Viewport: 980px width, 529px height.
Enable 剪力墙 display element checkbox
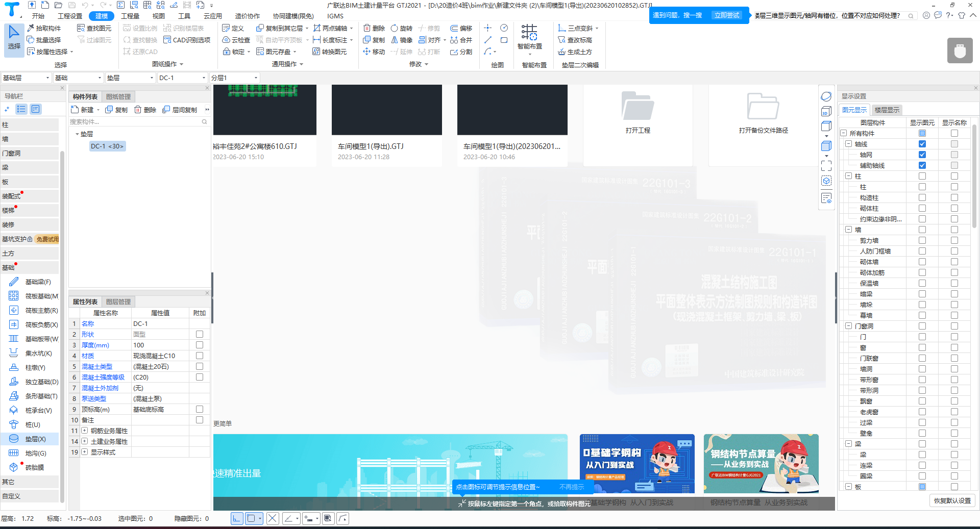(x=922, y=240)
